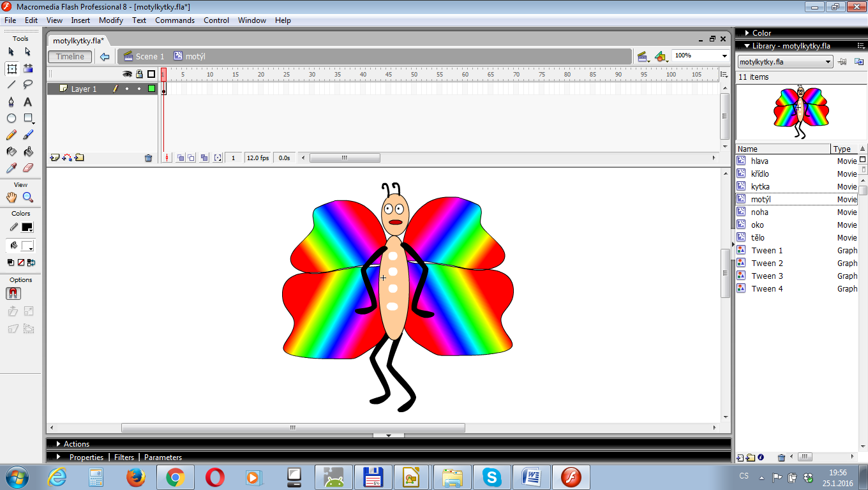The width and height of the screenshot is (868, 490).
Task: Select the Lasso tool
Action: point(28,85)
